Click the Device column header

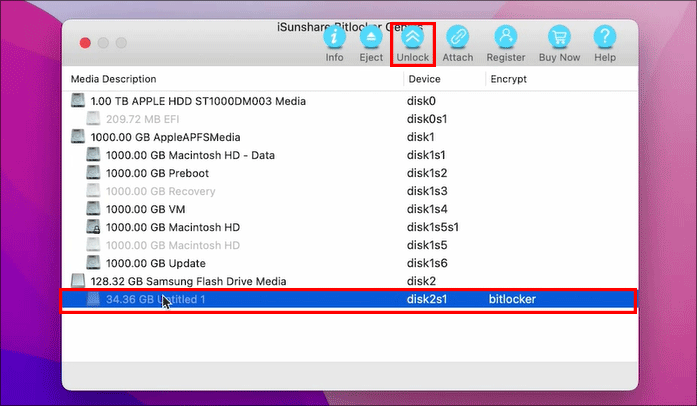click(424, 79)
